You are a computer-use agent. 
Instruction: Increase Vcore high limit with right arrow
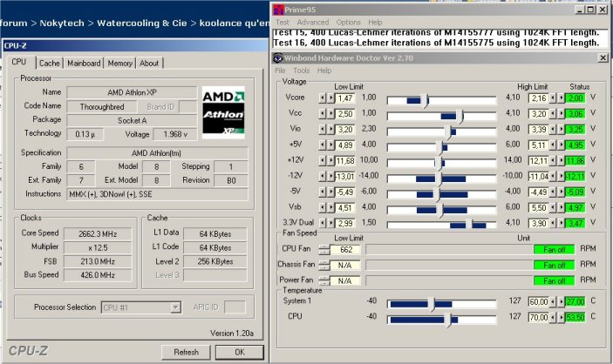point(562,98)
